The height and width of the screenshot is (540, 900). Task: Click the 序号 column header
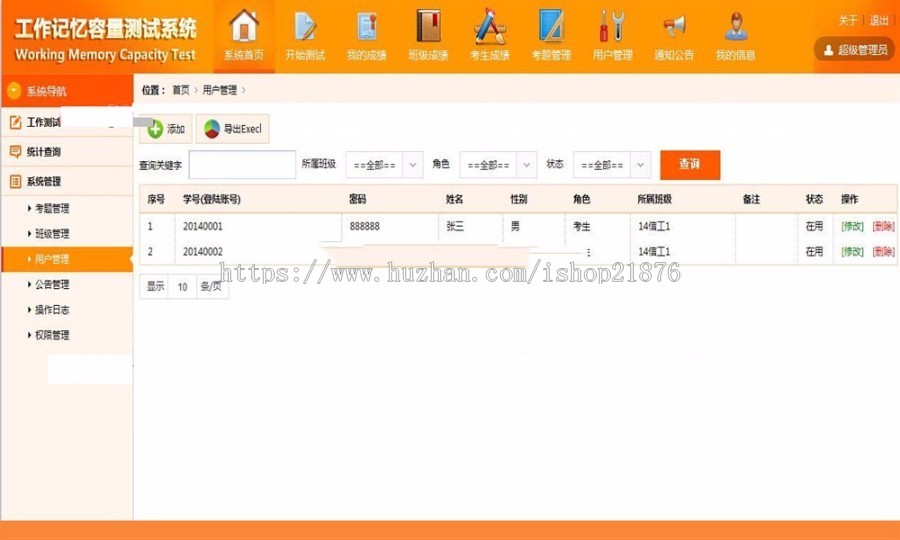coord(156,199)
